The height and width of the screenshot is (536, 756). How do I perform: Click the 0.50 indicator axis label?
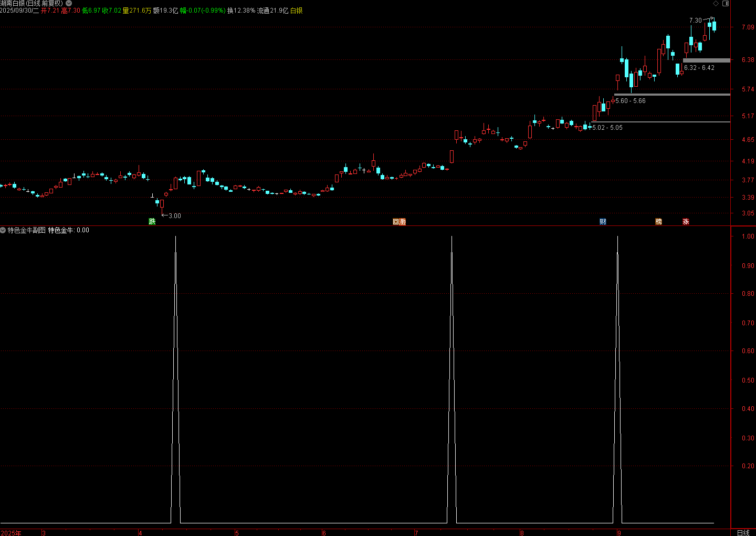748,380
